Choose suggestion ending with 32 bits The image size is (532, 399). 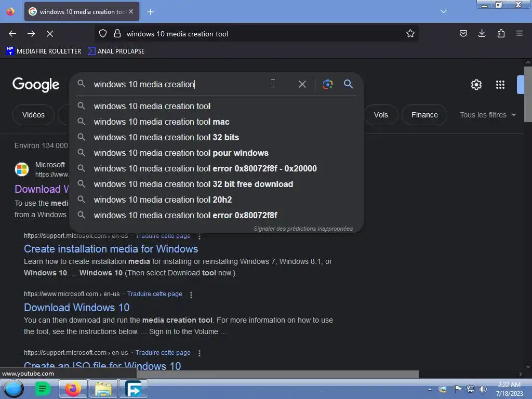click(x=217, y=137)
